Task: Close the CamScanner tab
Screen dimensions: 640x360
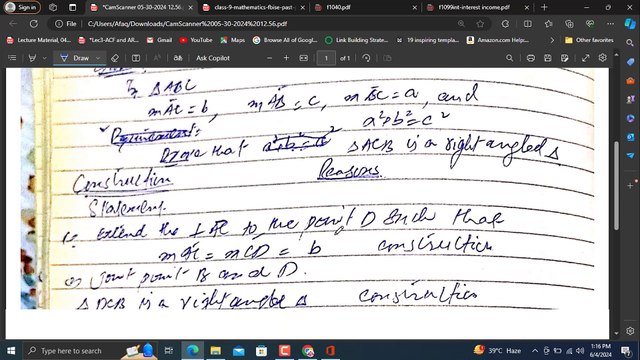Action: point(190,7)
